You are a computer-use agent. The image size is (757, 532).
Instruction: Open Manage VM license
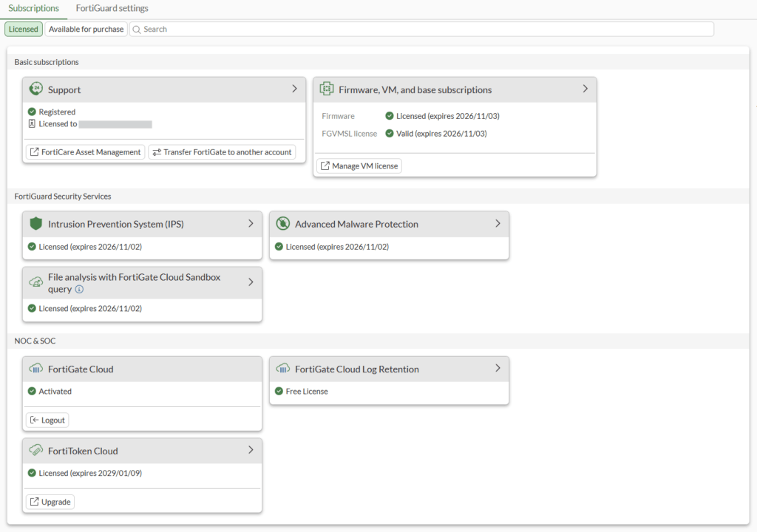click(x=359, y=166)
